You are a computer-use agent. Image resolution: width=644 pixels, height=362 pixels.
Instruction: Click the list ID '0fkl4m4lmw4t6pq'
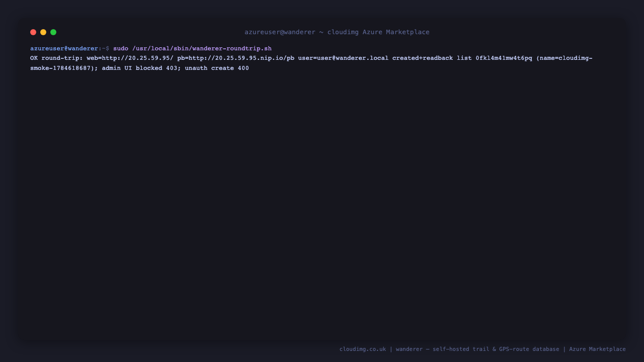[x=504, y=58]
